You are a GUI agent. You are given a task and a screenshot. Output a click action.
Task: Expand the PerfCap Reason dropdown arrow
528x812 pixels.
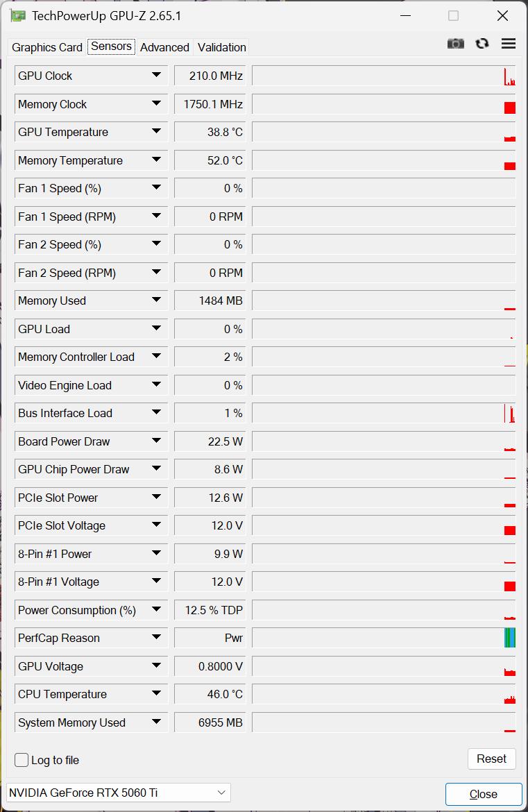(156, 638)
